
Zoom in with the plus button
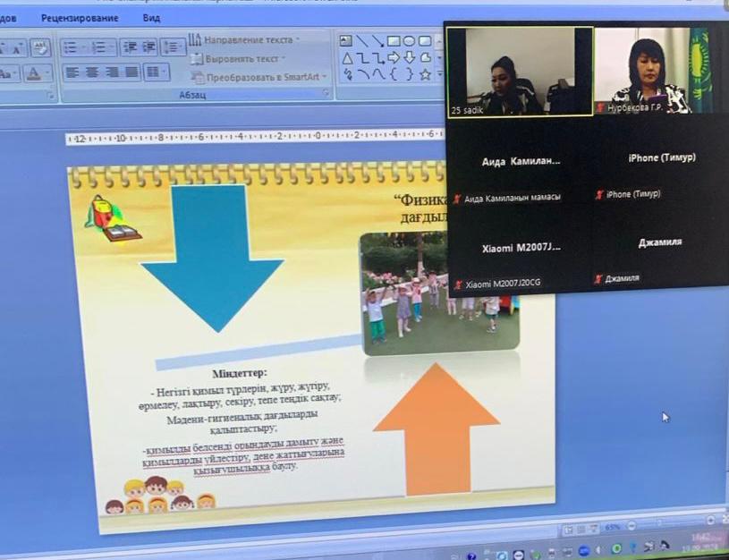(x=710, y=521)
